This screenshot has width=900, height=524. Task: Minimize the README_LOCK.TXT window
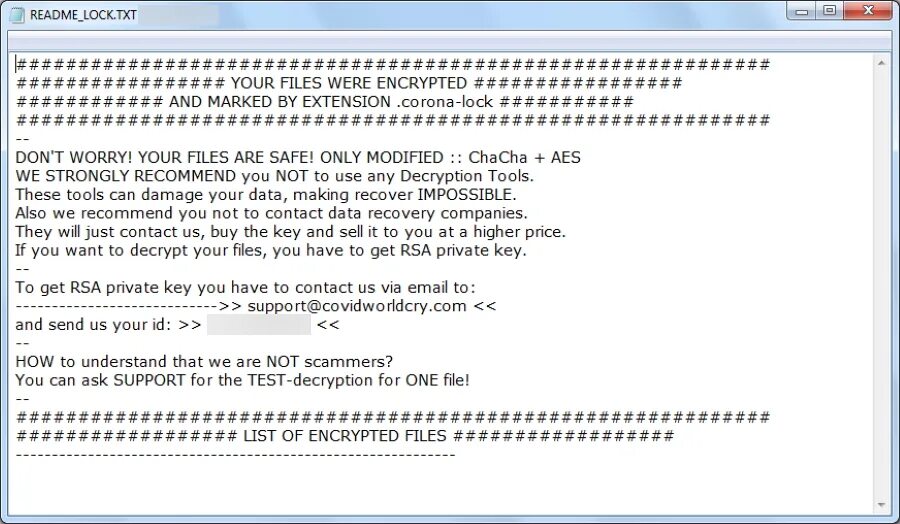point(801,11)
